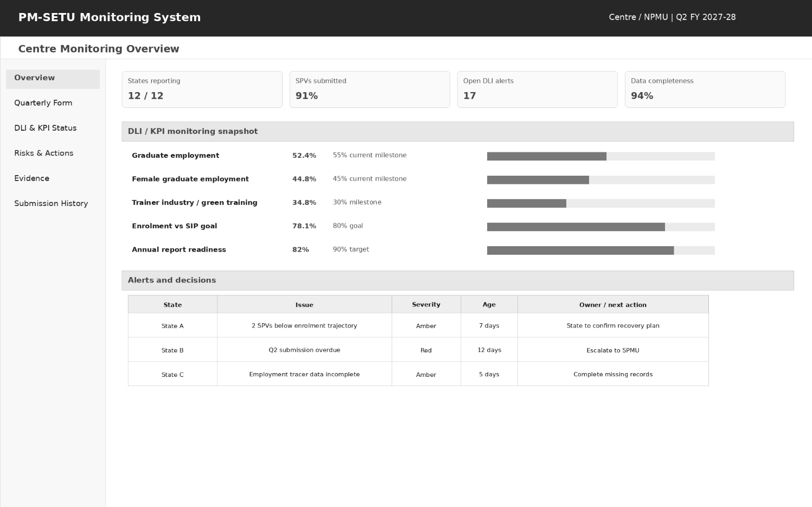
Task: Click the Red severity cell
Action: [x=426, y=350]
